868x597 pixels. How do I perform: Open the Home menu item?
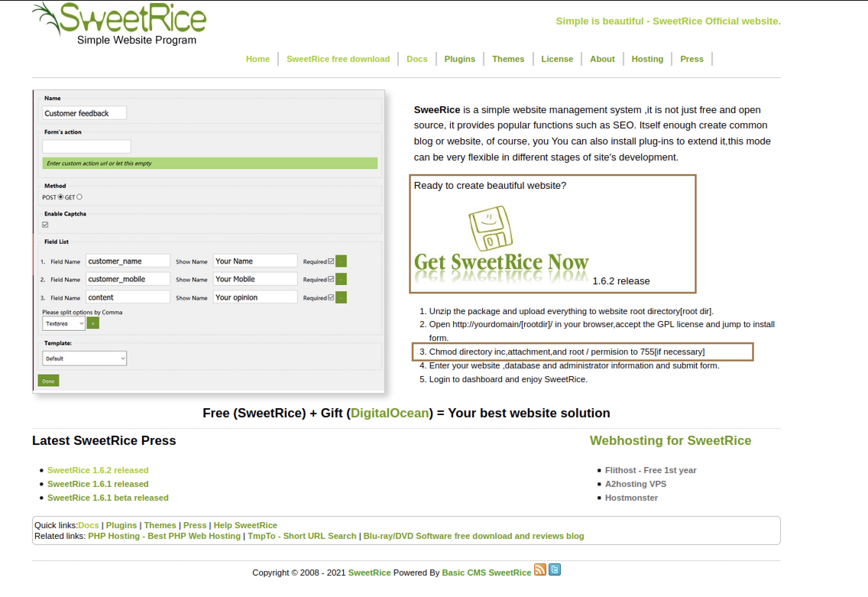pyautogui.click(x=257, y=59)
